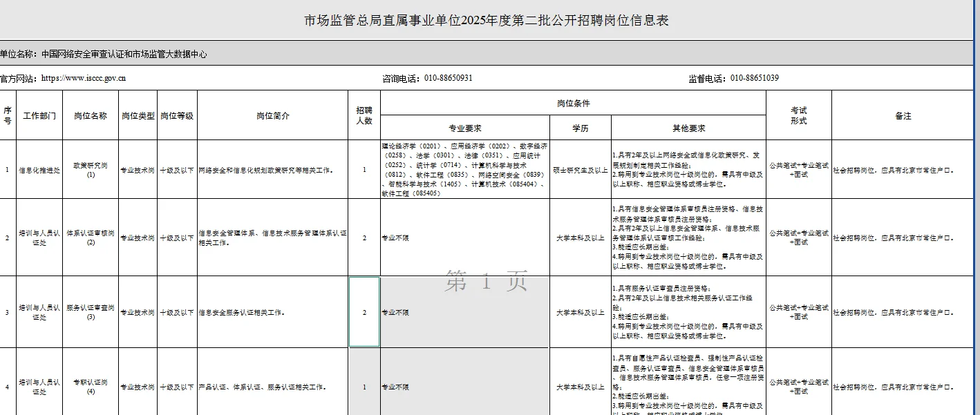The height and width of the screenshot is (415, 980).
Task: Select 专业不限 in the 专职认证岗 row
Action: [465, 382]
